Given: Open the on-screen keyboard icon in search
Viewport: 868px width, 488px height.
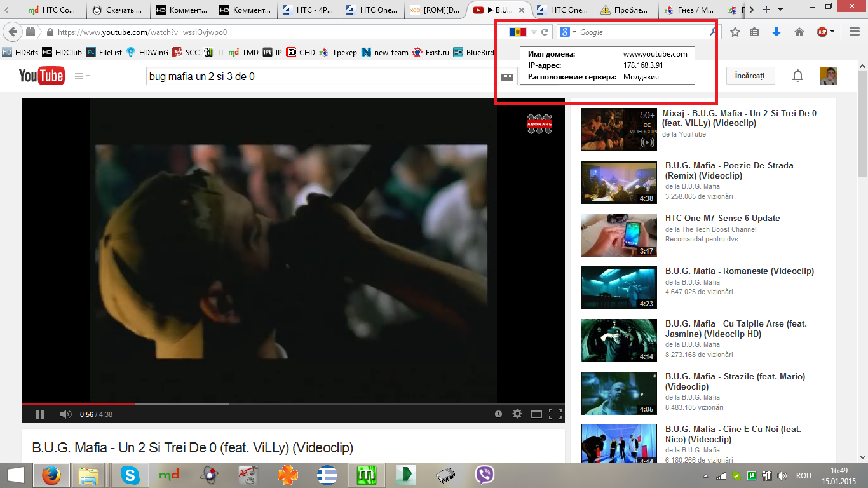Looking at the screenshot, I should tap(507, 77).
